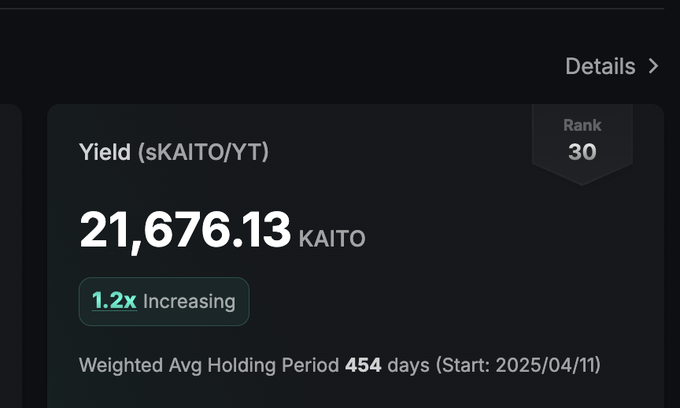Click the 21,676.13 yield amount
The image size is (680, 408).
pyautogui.click(x=185, y=230)
